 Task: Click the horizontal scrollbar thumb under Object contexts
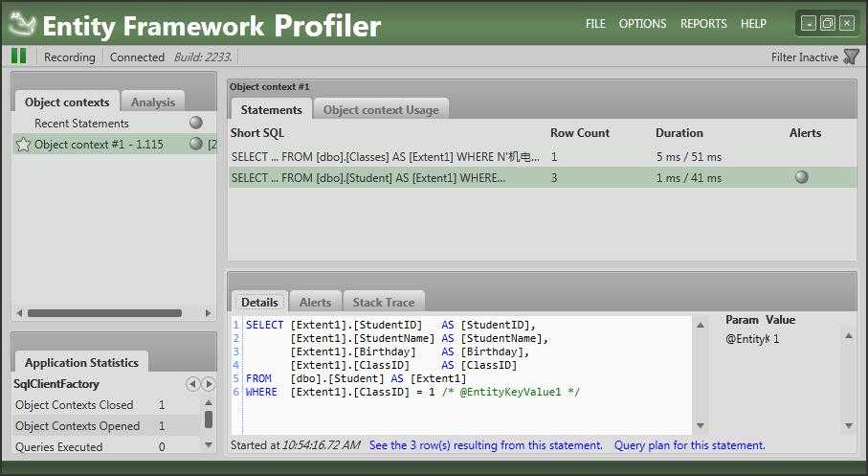coord(104,313)
